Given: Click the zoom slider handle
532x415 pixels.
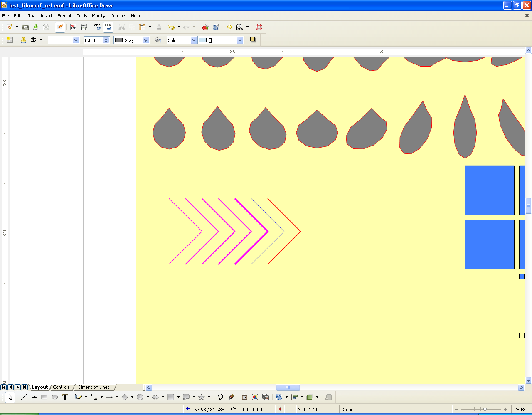Looking at the screenshot, I should pyautogui.click(x=485, y=410).
